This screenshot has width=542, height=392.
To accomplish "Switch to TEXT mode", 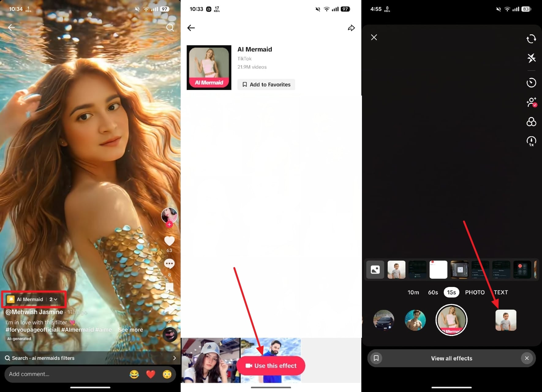I will tap(501, 292).
